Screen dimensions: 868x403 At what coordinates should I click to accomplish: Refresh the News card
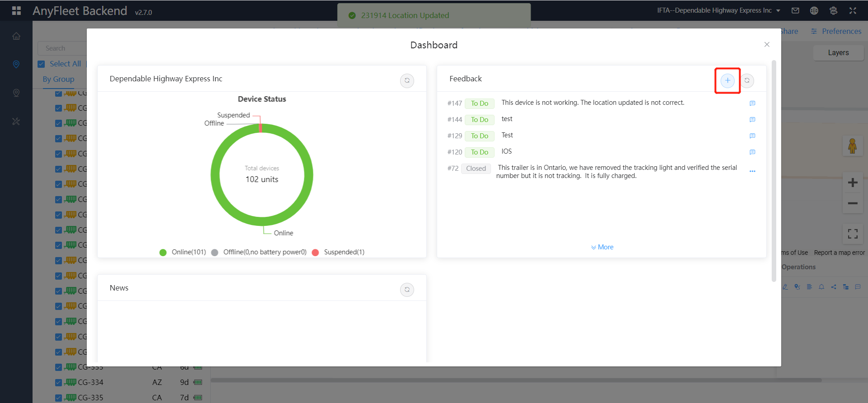pyautogui.click(x=407, y=290)
